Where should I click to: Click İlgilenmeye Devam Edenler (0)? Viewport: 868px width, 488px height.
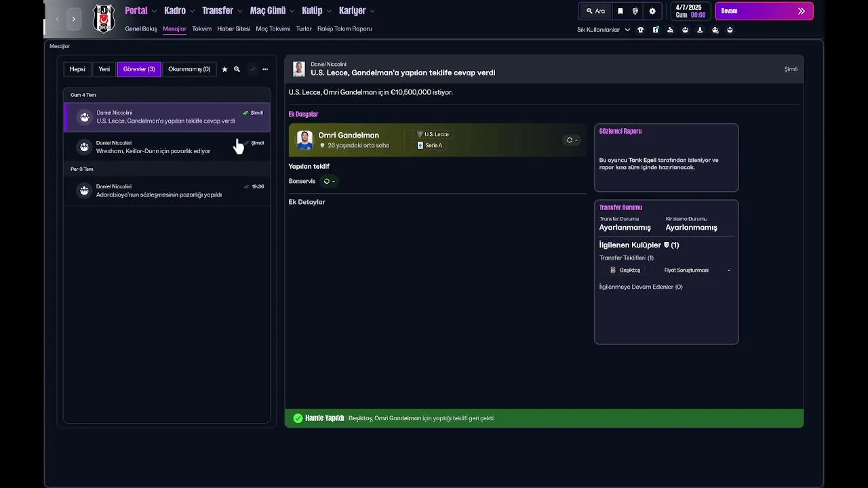(641, 287)
